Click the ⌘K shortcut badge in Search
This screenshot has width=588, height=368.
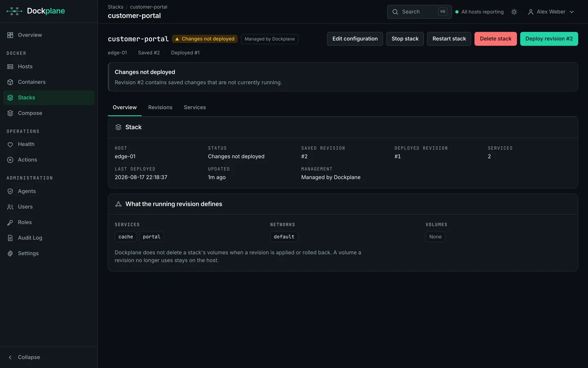[443, 12]
